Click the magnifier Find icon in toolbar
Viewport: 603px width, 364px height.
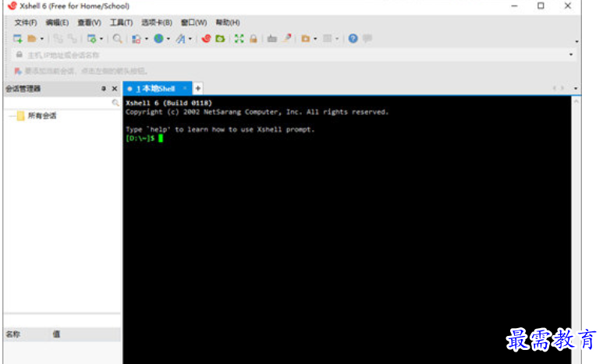pyautogui.click(x=118, y=38)
